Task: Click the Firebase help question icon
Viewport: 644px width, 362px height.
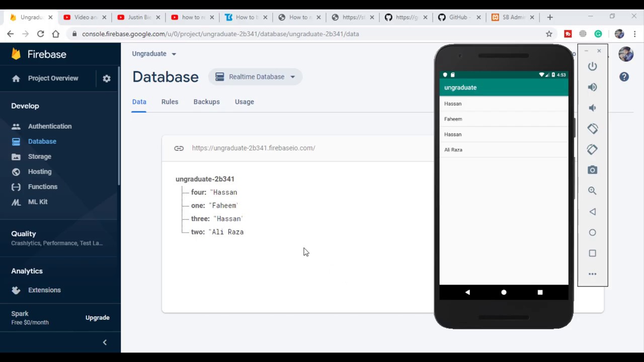Action: point(624,76)
